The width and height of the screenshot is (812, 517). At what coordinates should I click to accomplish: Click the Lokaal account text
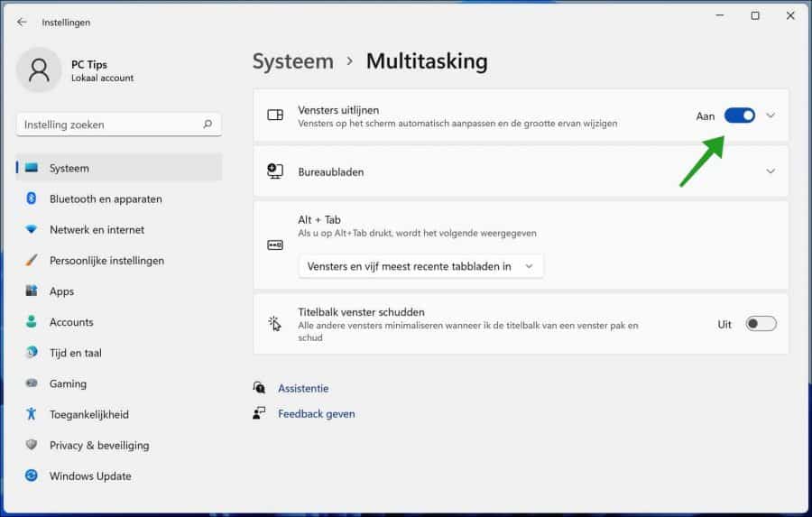tap(102, 78)
